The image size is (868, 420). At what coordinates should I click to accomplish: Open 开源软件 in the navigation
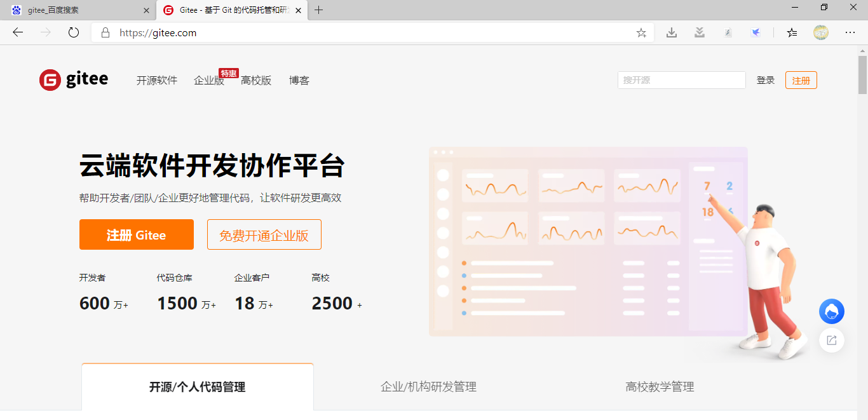(157, 81)
